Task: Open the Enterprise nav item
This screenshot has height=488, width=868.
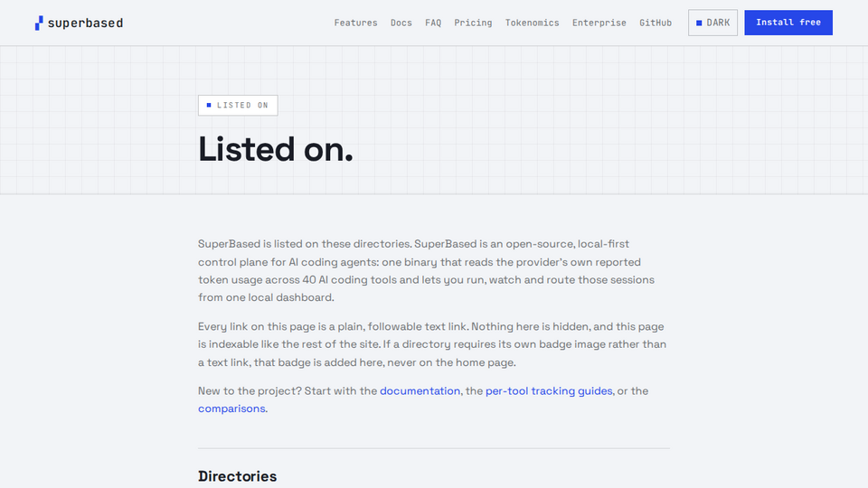Action: (599, 23)
